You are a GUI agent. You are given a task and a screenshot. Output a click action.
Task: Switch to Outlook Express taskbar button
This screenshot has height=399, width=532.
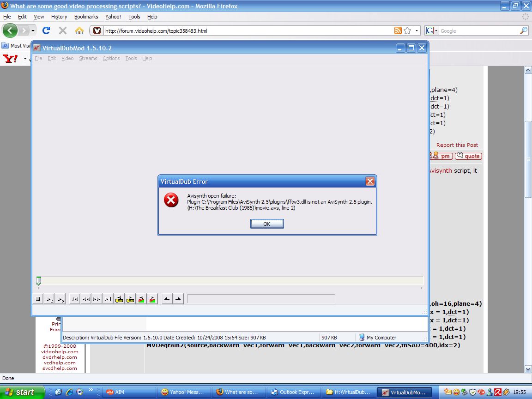click(x=295, y=392)
